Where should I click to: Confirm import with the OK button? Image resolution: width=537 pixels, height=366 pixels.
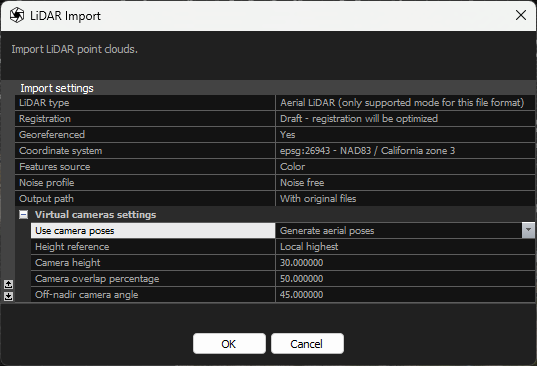[229, 343]
